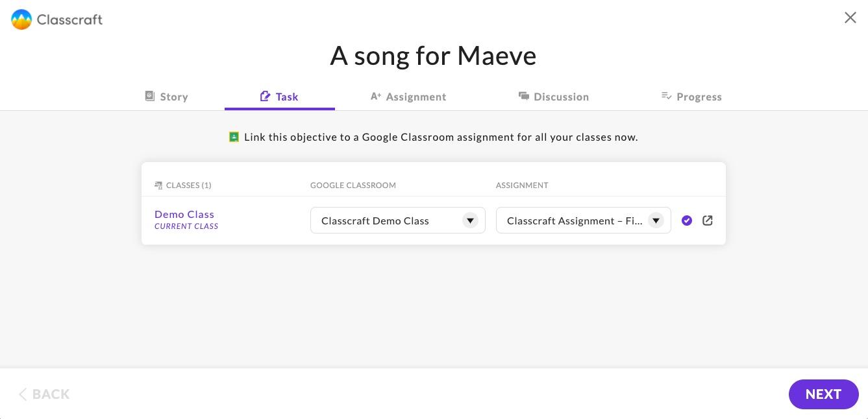Click the Progress tab checklist icon
Screen dimensions: 868x419
tap(666, 96)
